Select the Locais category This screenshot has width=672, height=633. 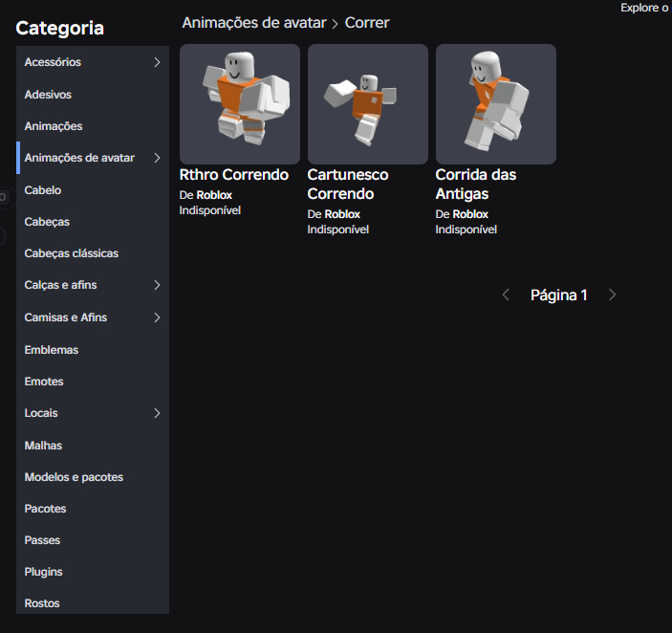93,413
